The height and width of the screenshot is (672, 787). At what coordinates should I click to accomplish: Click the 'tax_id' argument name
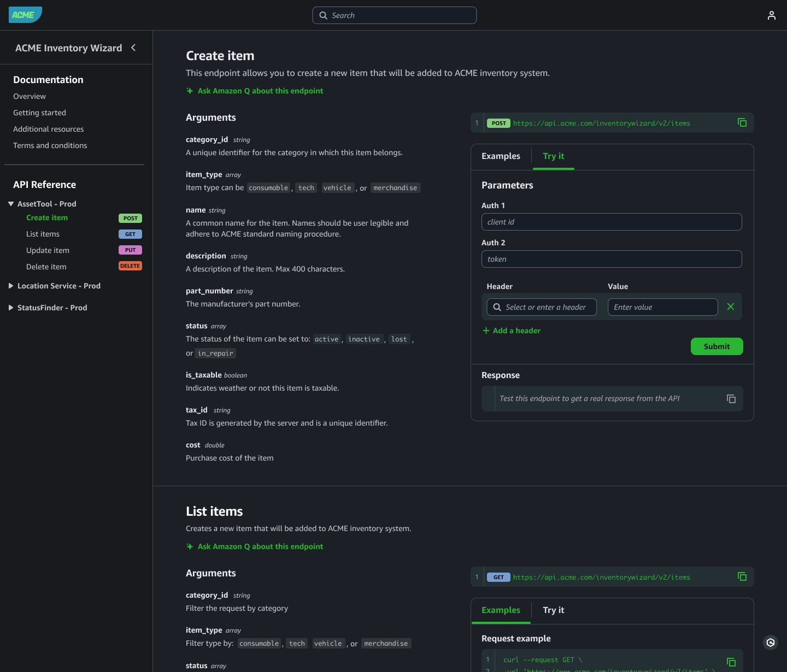pos(197,410)
